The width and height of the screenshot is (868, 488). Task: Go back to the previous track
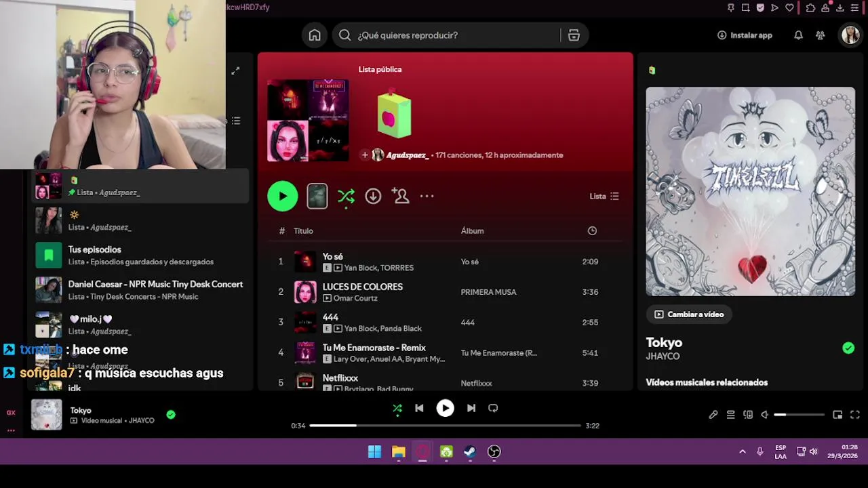[419, 408]
